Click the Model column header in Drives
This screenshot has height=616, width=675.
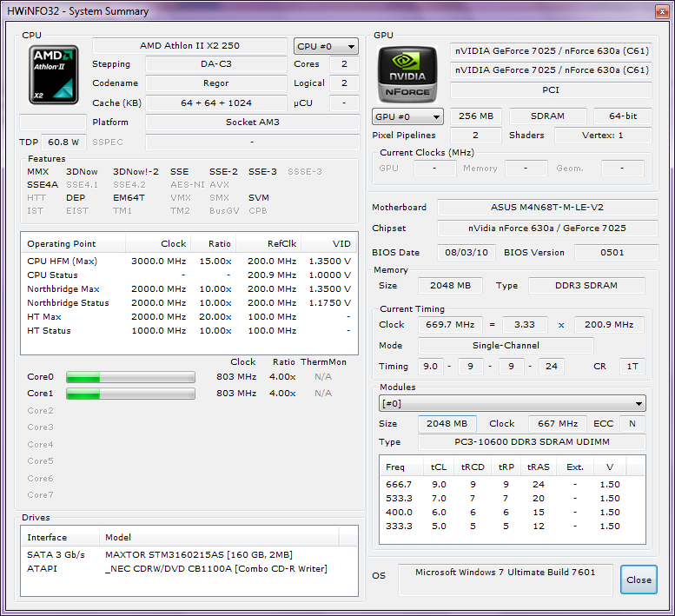219,537
